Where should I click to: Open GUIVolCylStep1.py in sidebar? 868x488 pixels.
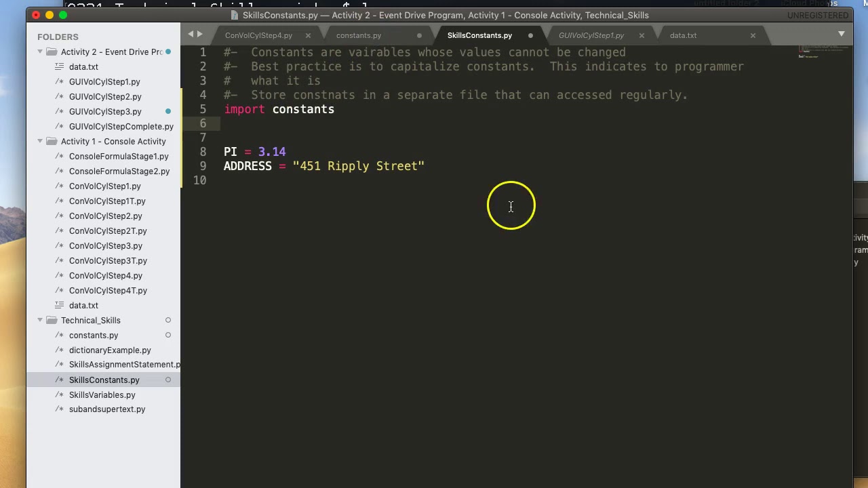tap(104, 82)
